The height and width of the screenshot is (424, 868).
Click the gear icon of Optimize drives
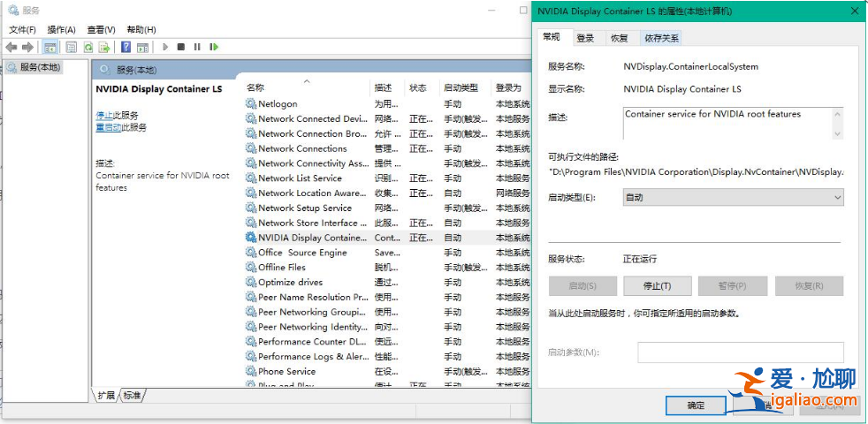tap(251, 283)
